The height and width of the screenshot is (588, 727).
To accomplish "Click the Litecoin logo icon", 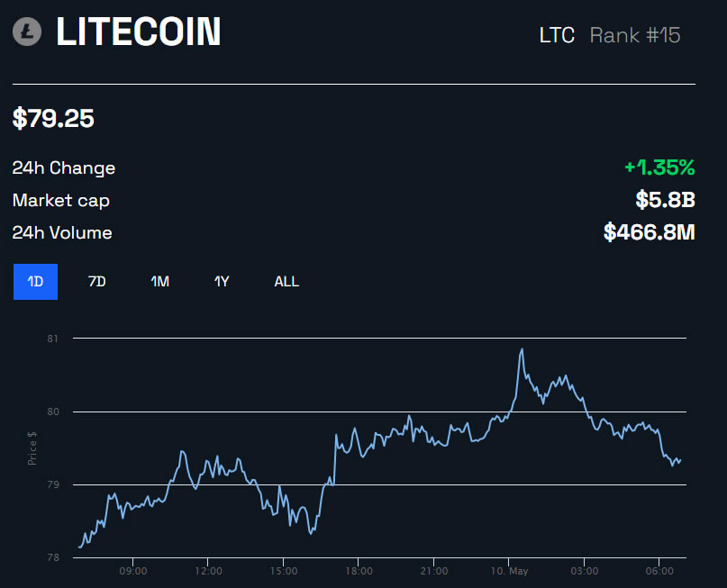I will pyautogui.click(x=27, y=32).
